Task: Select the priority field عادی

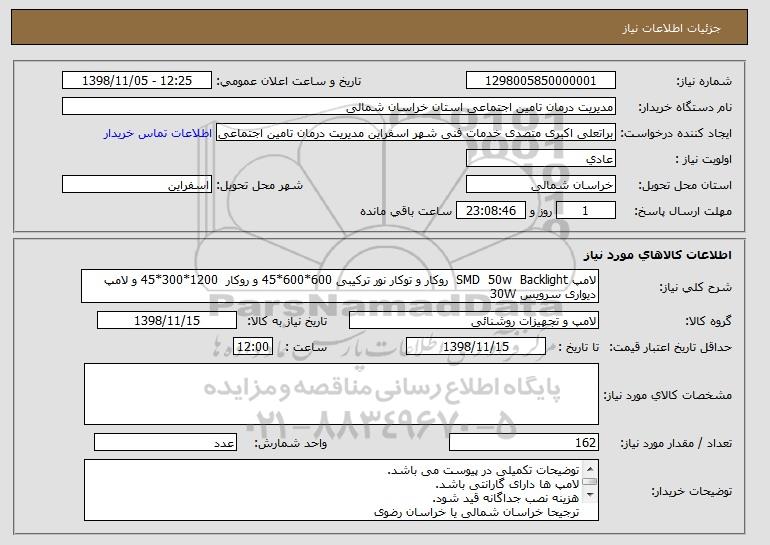Action: click(541, 159)
